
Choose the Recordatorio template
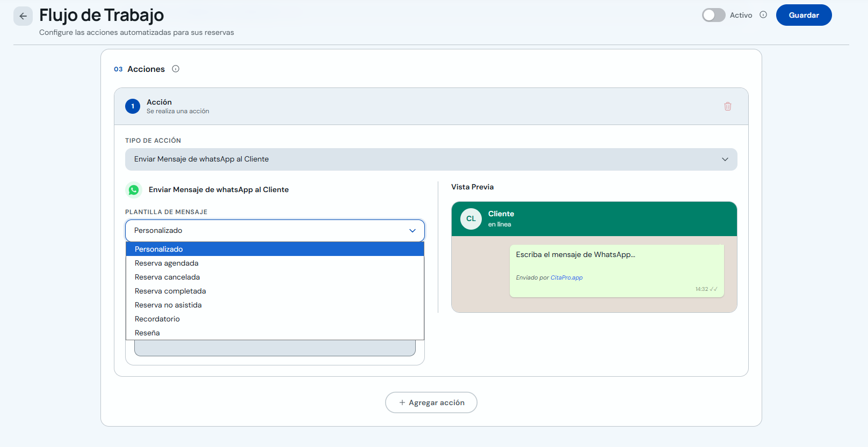[274, 319]
